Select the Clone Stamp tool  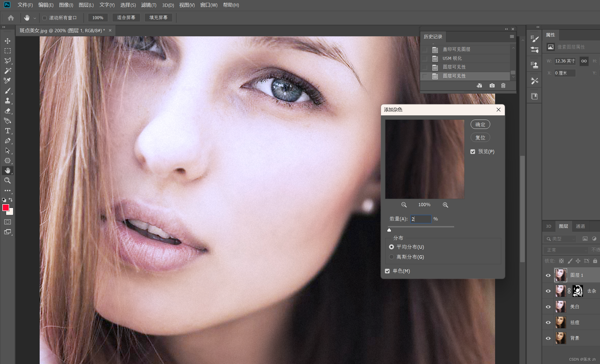coord(8,101)
